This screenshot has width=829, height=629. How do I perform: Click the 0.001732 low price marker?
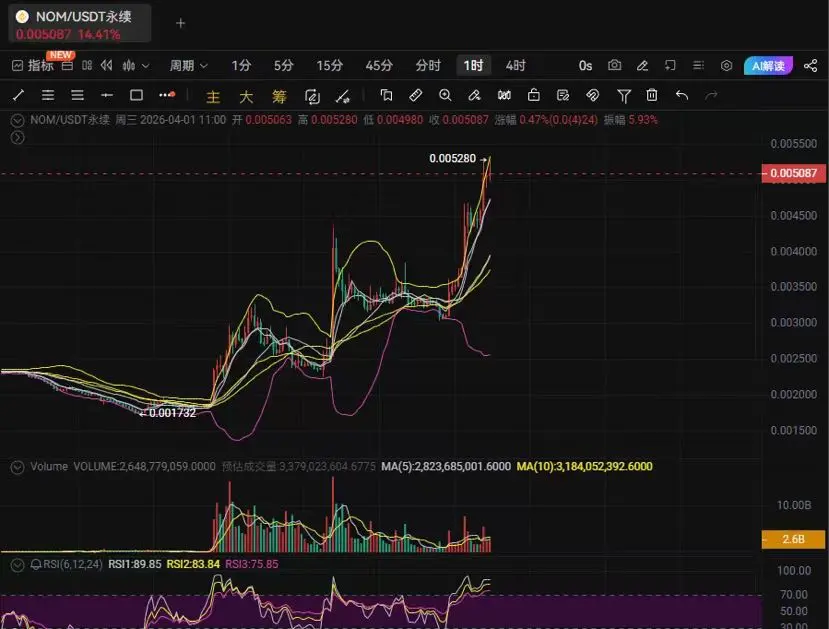coord(172,413)
